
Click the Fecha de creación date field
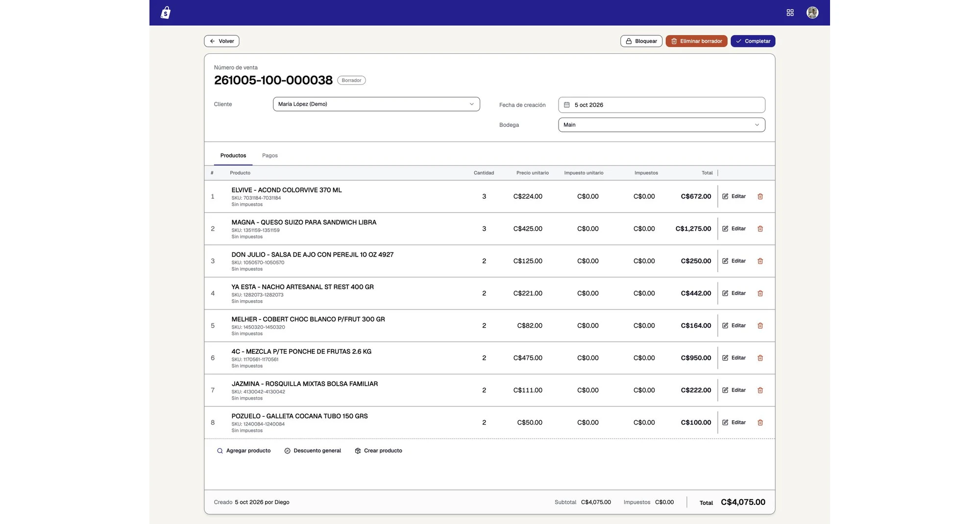tap(661, 105)
